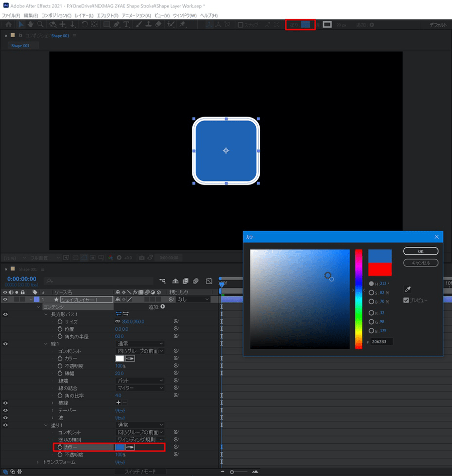Hide the 長方形パス 1 eye toggle

6,314
